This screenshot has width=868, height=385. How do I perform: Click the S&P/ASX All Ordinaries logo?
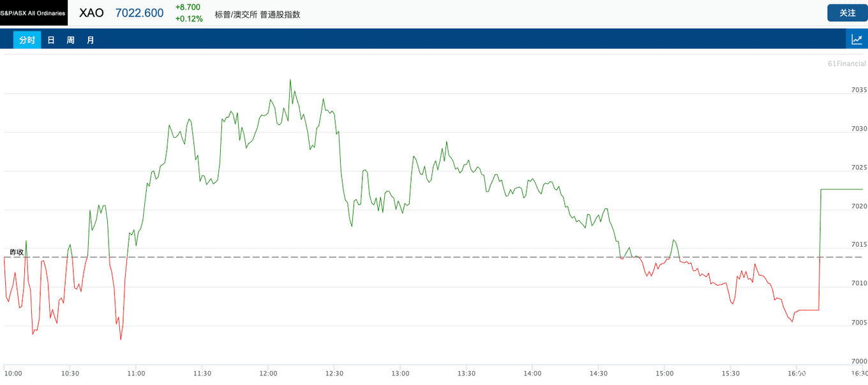[33, 13]
